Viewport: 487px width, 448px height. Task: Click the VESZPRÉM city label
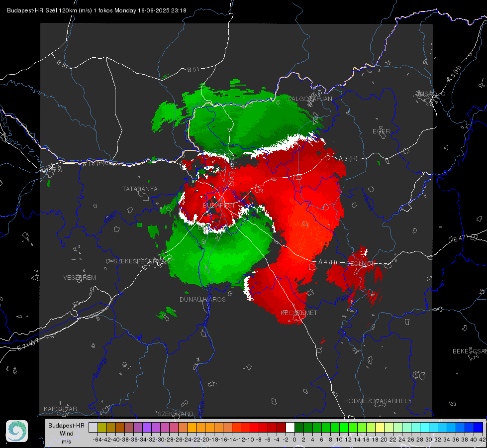(80, 277)
